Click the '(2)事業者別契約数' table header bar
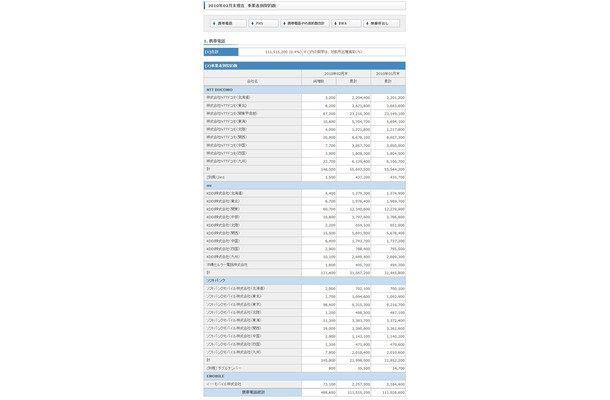The height and width of the screenshot is (400, 610). pos(305,66)
